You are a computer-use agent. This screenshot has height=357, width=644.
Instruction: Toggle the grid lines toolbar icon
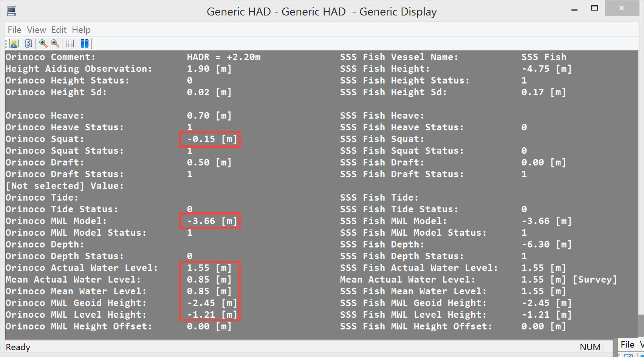pyautogui.click(x=70, y=43)
